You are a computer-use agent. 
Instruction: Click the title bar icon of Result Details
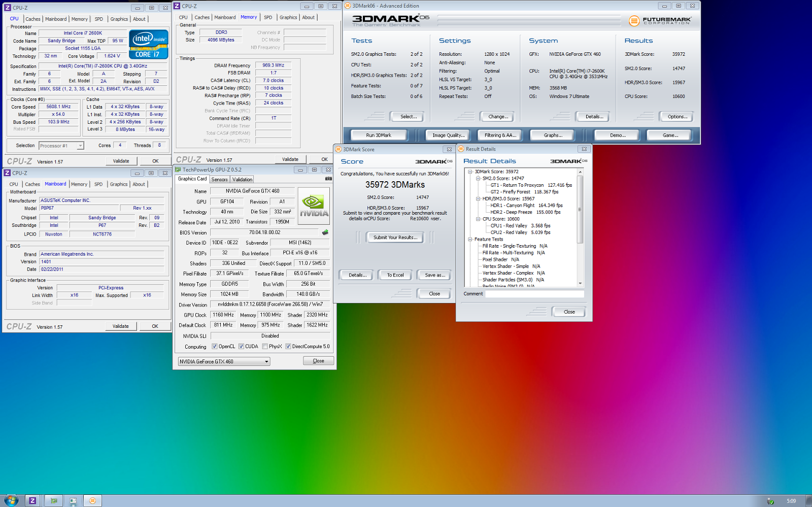point(461,149)
